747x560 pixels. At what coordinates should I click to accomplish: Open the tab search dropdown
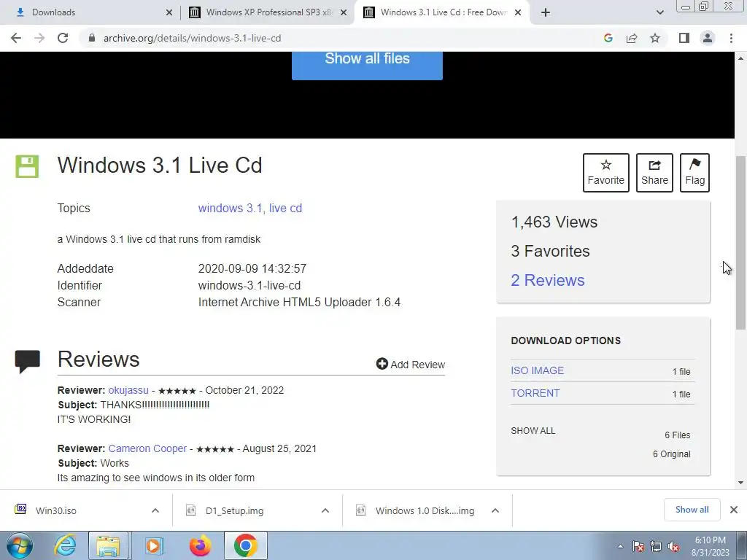pos(659,12)
